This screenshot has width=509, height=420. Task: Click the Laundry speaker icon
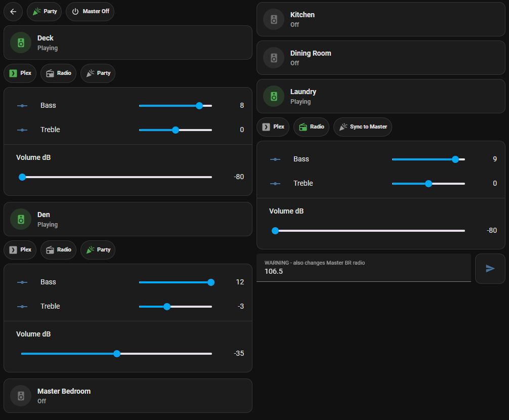click(x=274, y=97)
